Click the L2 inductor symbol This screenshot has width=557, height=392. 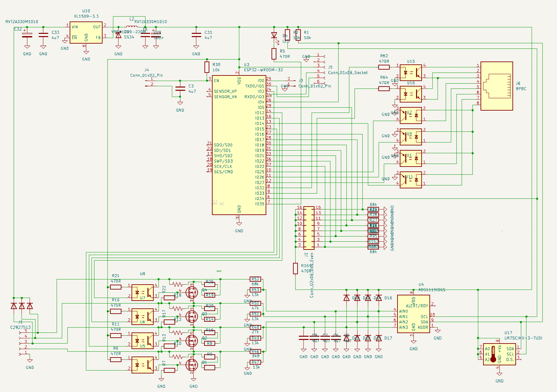point(132,27)
